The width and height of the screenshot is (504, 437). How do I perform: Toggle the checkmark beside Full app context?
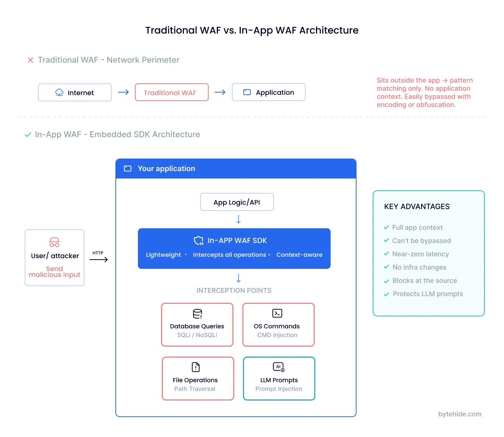pos(386,227)
